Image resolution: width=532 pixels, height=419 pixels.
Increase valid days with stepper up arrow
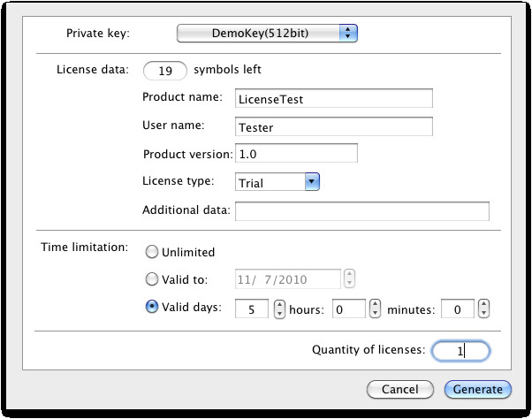[279, 304]
